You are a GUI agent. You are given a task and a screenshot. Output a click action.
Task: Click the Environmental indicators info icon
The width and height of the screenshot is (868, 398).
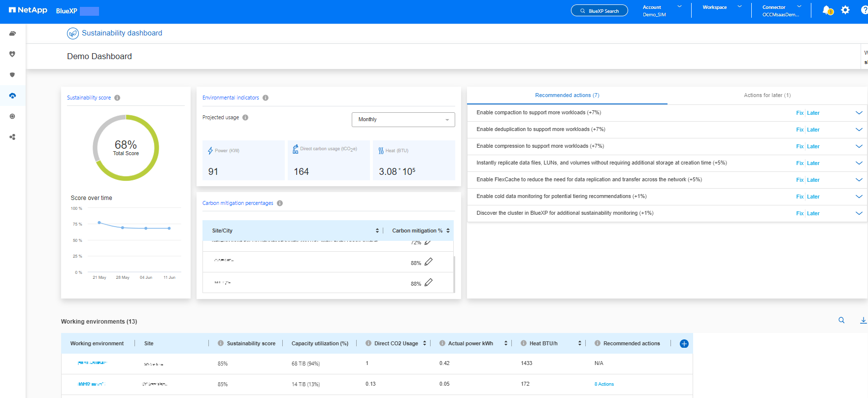(266, 98)
